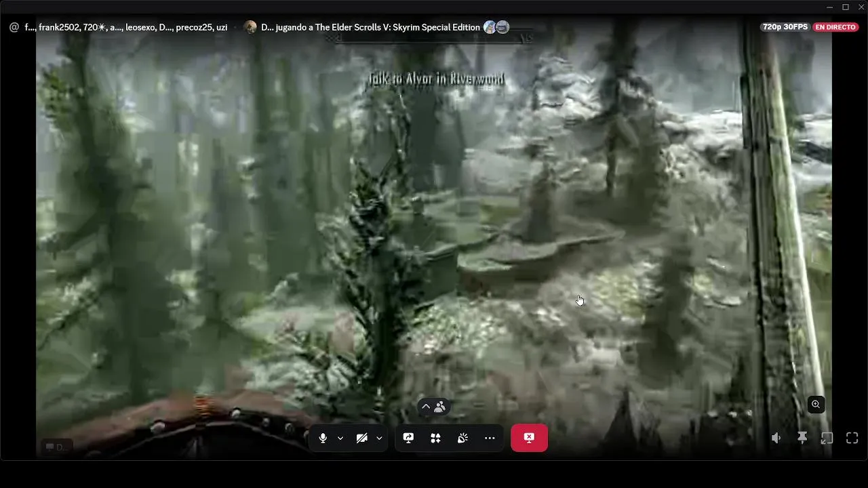Select the group member names title
This screenshot has width=868, height=488.
pyautogui.click(x=126, y=27)
